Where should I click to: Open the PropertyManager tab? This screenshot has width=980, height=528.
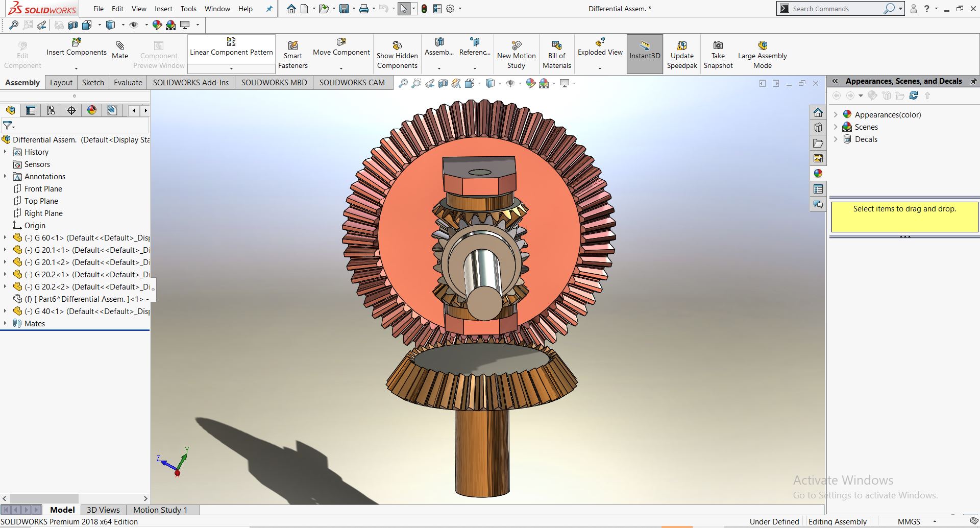(31, 110)
